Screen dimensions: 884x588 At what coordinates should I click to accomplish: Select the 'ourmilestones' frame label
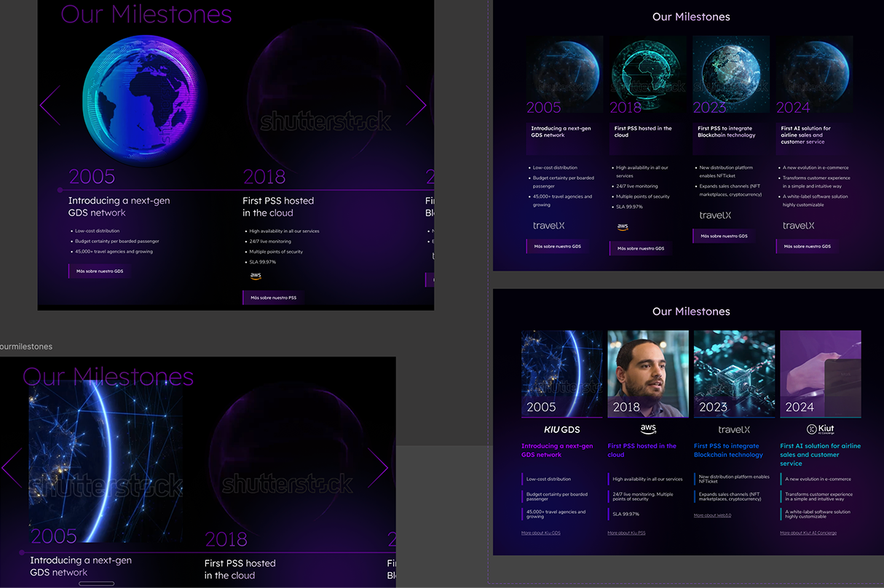[26, 346]
